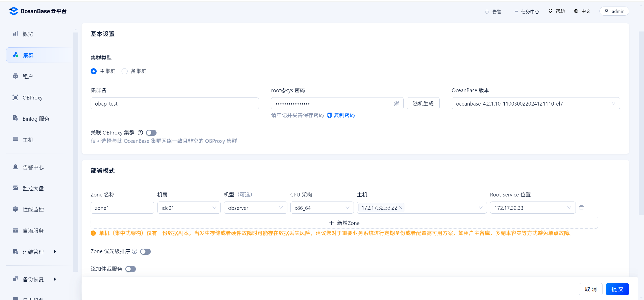Click the plus icon for 新增Zone

point(331,223)
